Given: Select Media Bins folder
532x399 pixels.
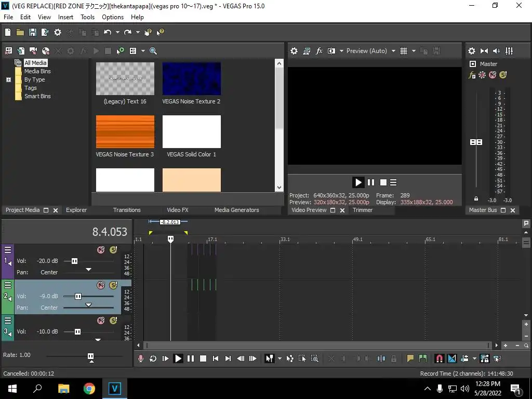Looking at the screenshot, I should [x=37, y=71].
